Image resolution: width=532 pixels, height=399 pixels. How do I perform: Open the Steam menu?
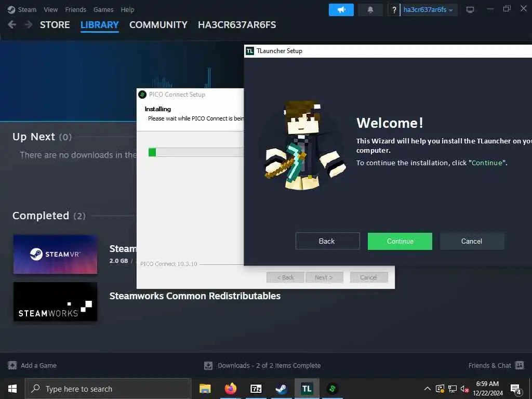coord(27,9)
